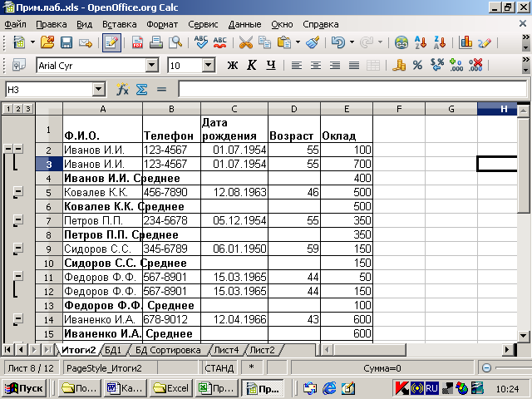
Task: Center text horizontally
Action: click(316, 65)
